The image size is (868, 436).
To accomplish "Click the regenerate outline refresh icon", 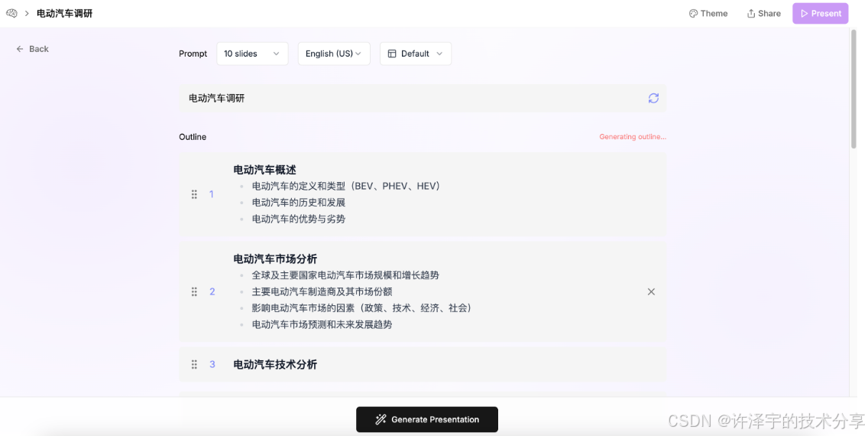I will coord(653,98).
